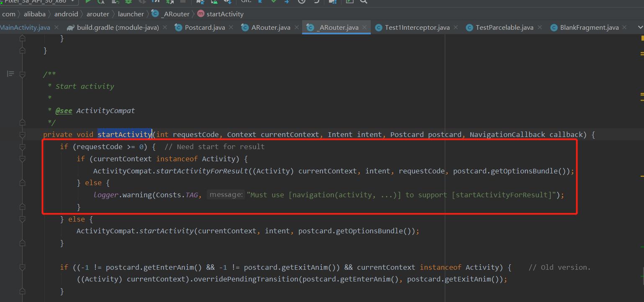The height and width of the screenshot is (302, 644).
Task: Click fold-end marker below overridePendingTransition line
Action: [23, 291]
